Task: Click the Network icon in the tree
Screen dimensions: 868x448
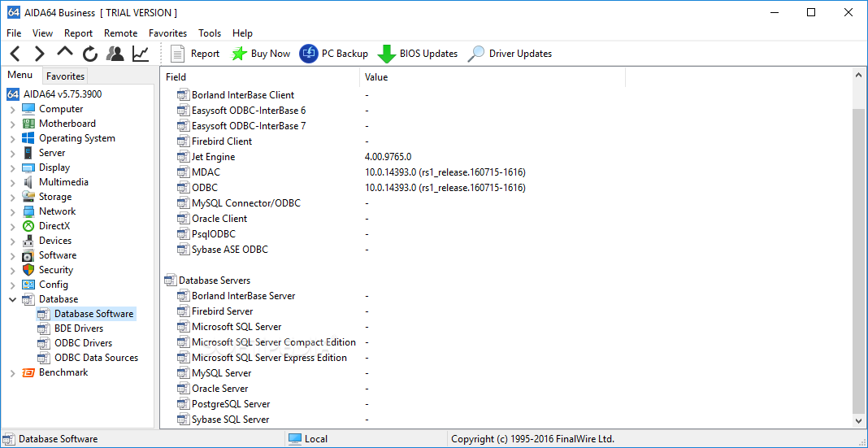Action: click(x=28, y=211)
